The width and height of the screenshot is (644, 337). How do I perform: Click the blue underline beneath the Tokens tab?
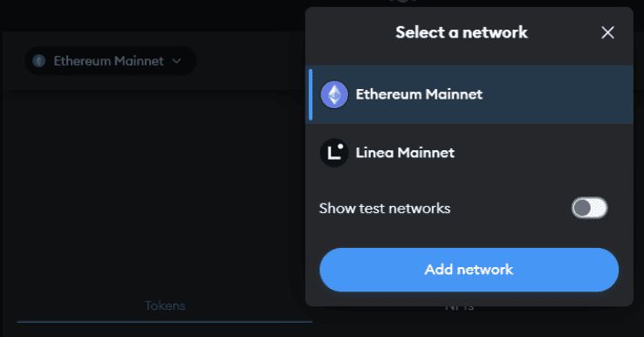click(165, 322)
